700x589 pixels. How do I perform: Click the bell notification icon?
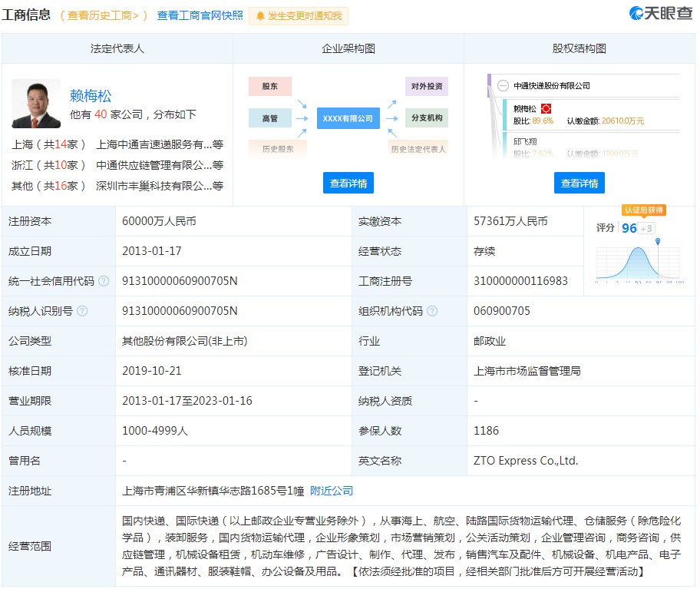click(x=260, y=16)
